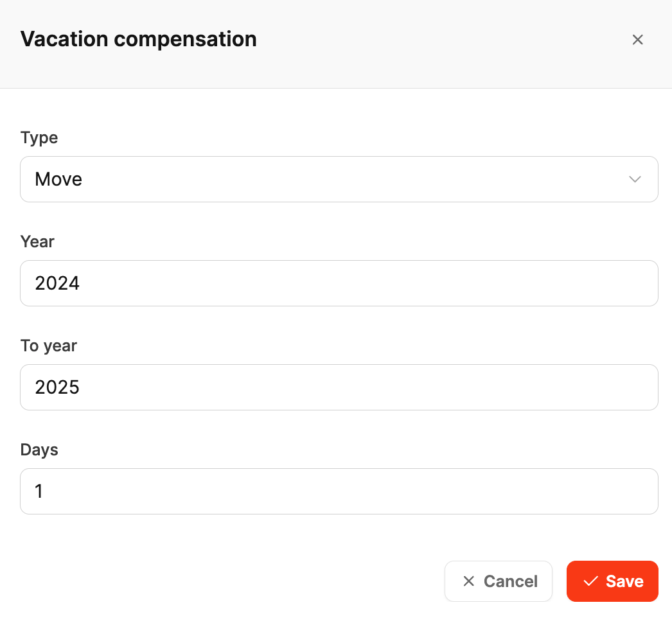
Task: Click the Year input field
Action: pyautogui.click(x=339, y=283)
